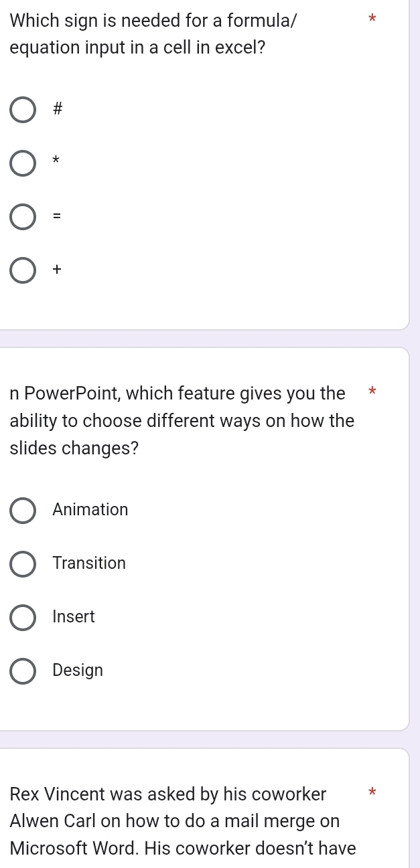Choose the Transition radio button
The width and height of the screenshot is (420, 868).
coord(23,563)
